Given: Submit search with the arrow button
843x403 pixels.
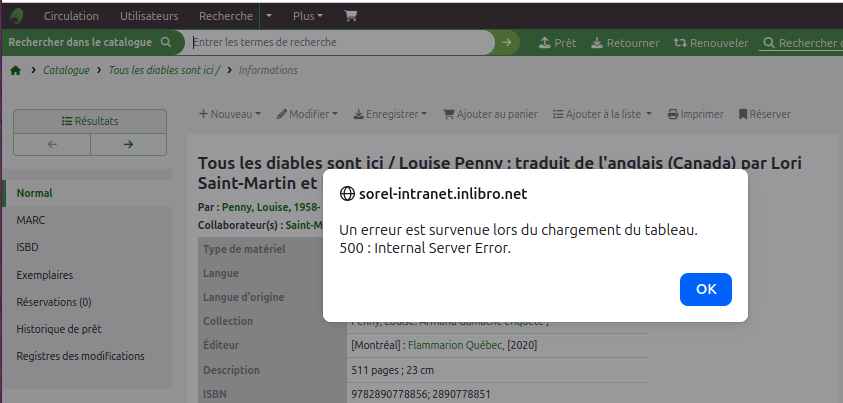Looking at the screenshot, I should (x=506, y=42).
